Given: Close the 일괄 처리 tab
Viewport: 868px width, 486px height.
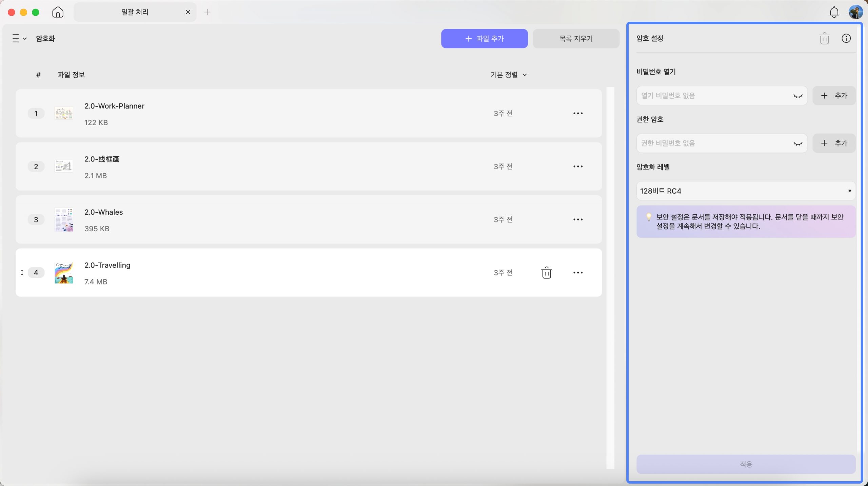Looking at the screenshot, I should pos(188,12).
